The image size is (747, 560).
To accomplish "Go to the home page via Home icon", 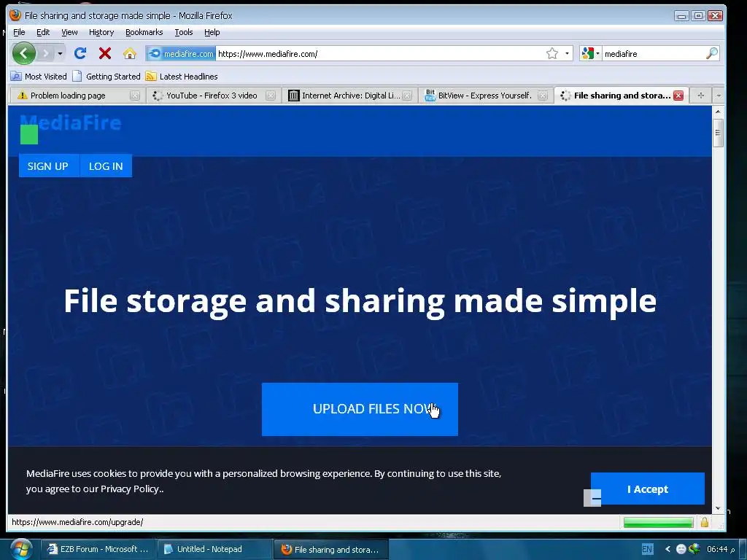I will [x=130, y=53].
